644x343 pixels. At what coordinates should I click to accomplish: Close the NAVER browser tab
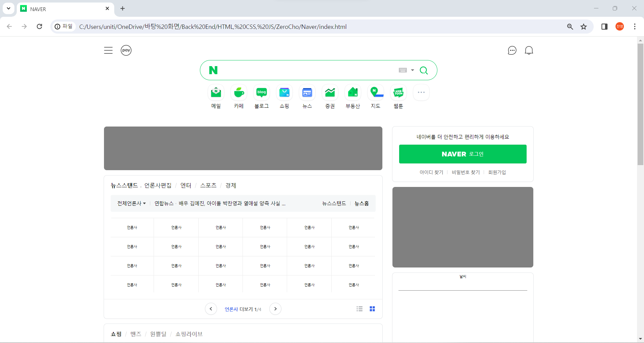click(x=107, y=8)
